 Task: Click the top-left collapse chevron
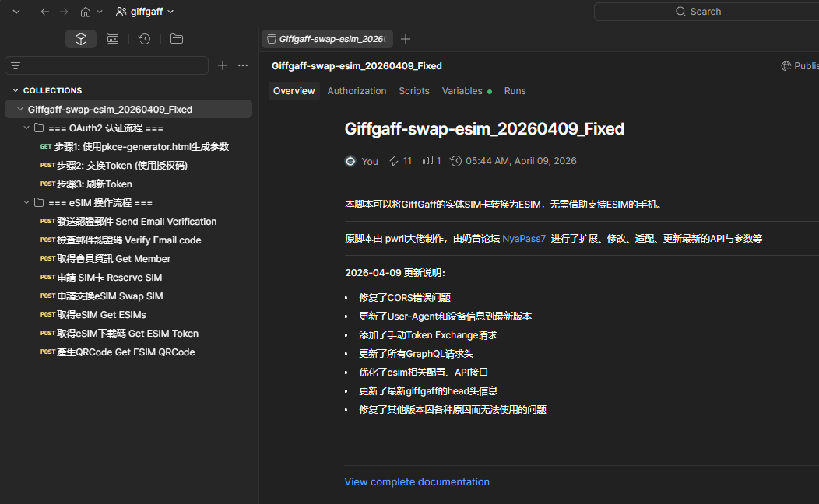point(16,12)
